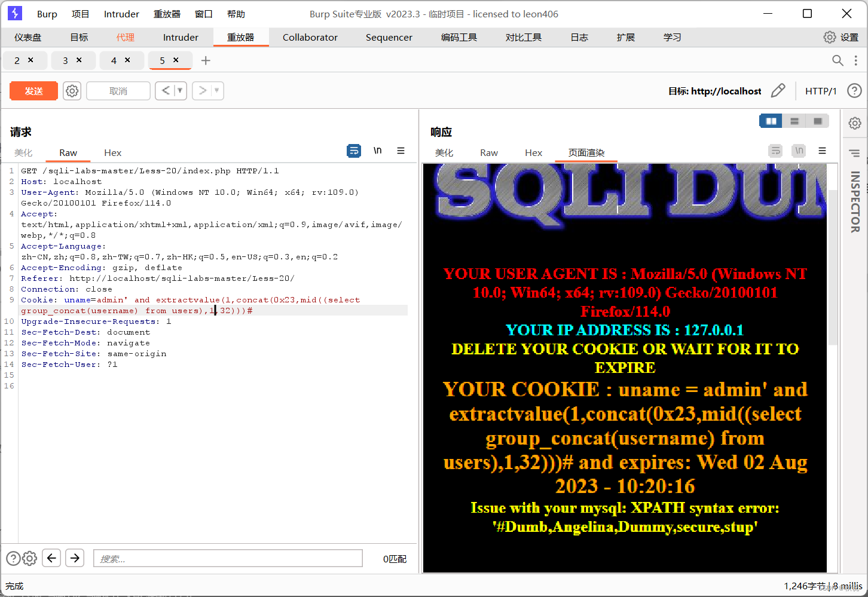
Task: Go back to previous request in history
Action: click(166, 91)
